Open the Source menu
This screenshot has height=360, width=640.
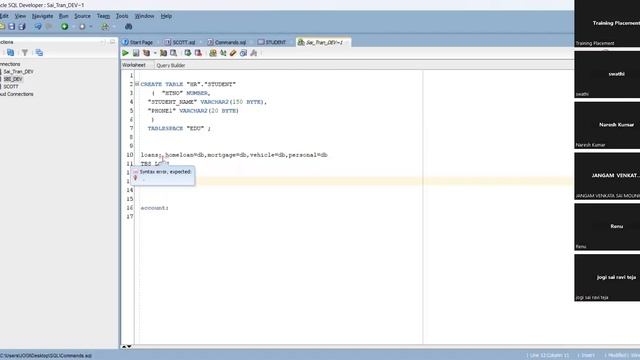[82, 16]
